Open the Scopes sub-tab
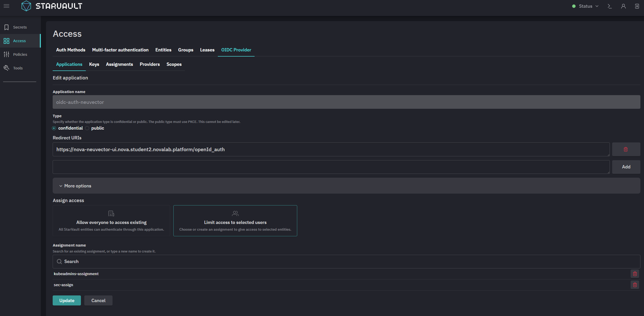Image resolution: width=644 pixels, height=316 pixels. click(x=174, y=64)
